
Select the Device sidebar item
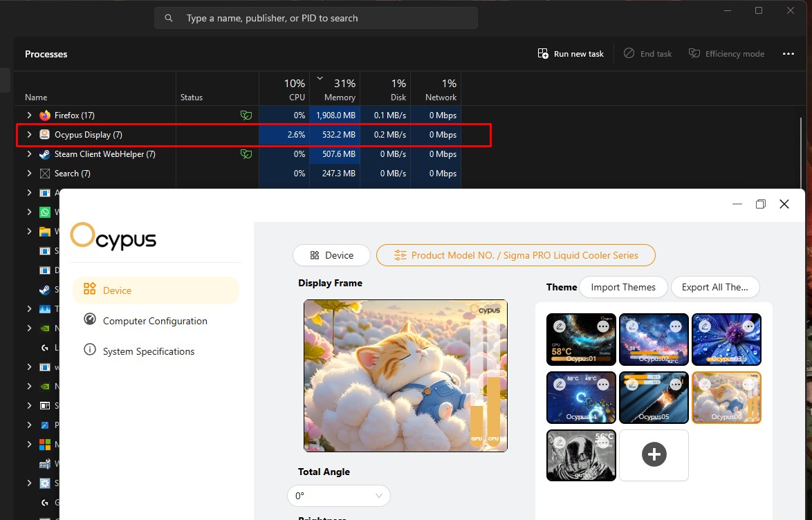coord(156,290)
